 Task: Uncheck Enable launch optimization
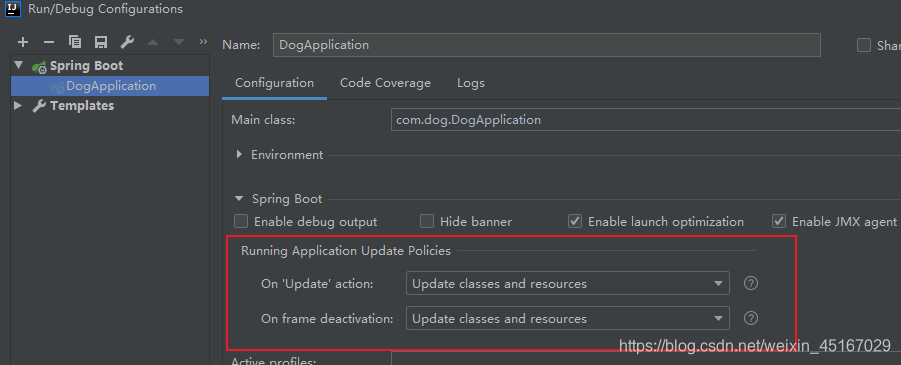click(575, 221)
